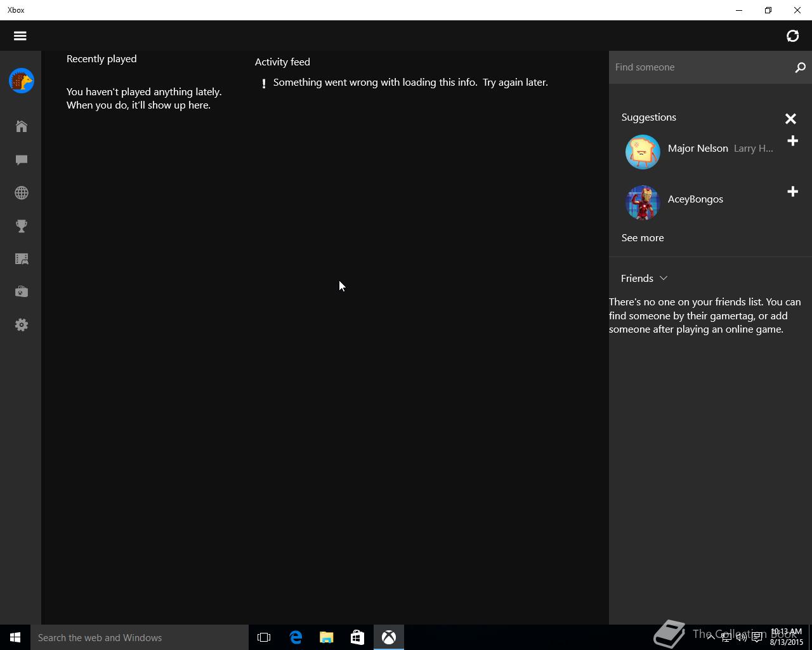Open the Windows Start button
This screenshot has height=650, width=812.
(x=15, y=637)
